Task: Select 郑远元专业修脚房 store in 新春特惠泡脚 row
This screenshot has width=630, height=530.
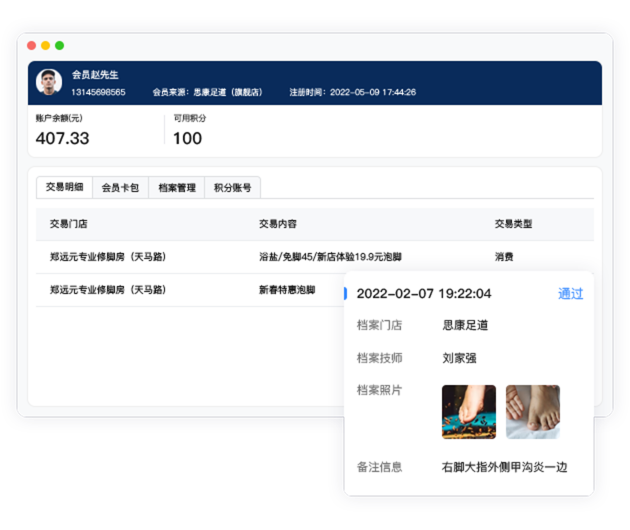Action: pos(108,290)
